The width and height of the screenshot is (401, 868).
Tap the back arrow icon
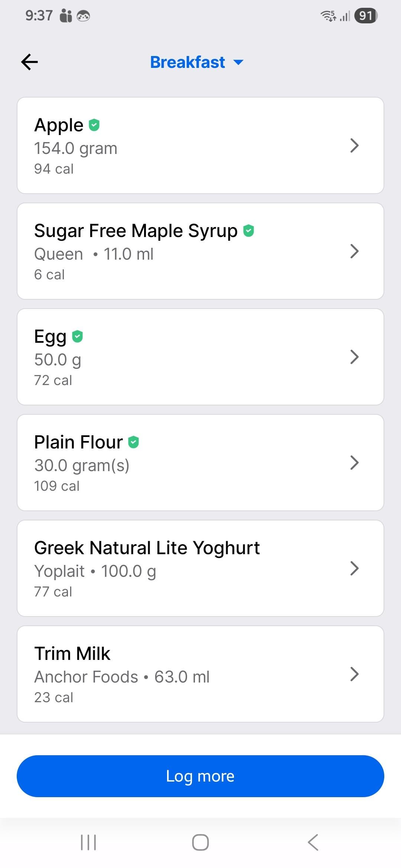pyautogui.click(x=30, y=62)
